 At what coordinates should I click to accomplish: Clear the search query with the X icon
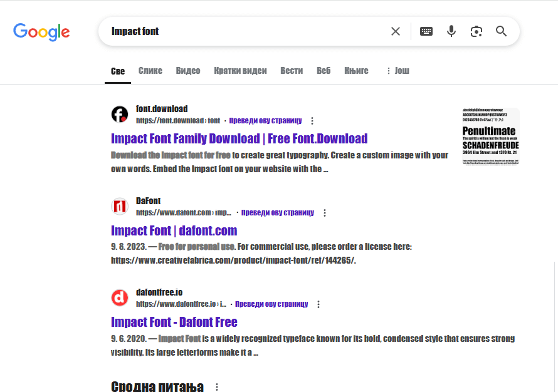396,31
